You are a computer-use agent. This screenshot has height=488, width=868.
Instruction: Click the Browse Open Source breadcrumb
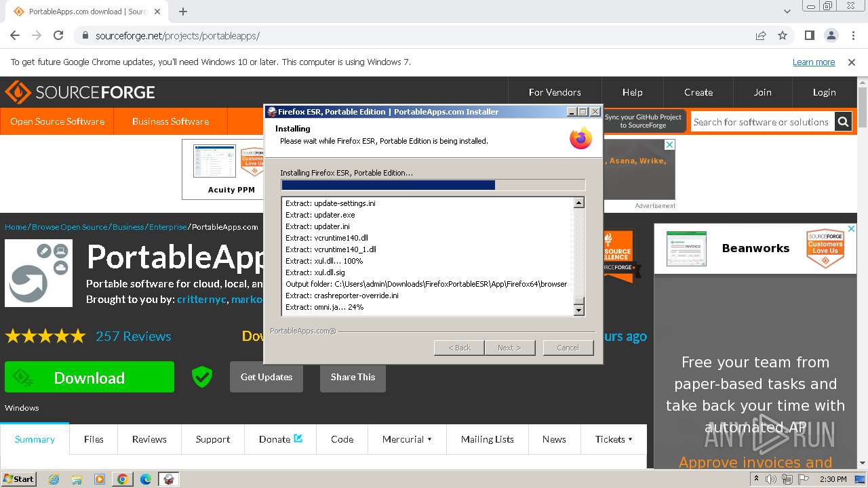tap(70, 227)
